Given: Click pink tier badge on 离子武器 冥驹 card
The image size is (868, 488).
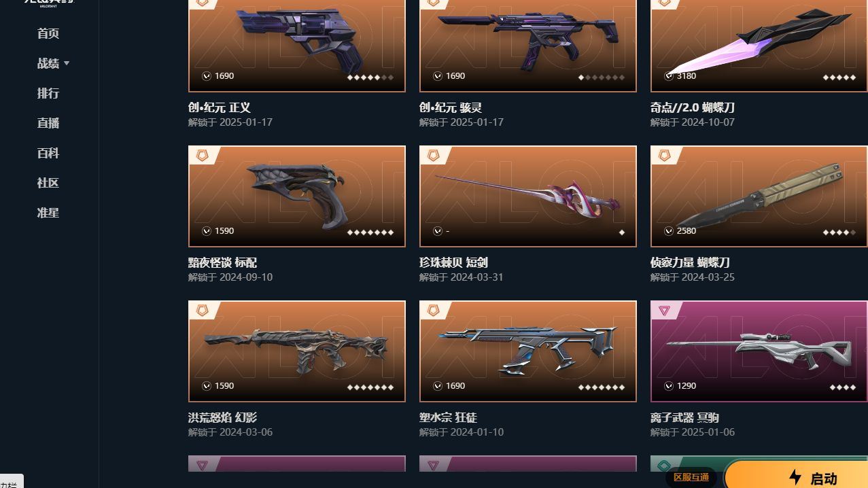Looking at the screenshot, I should tap(664, 311).
